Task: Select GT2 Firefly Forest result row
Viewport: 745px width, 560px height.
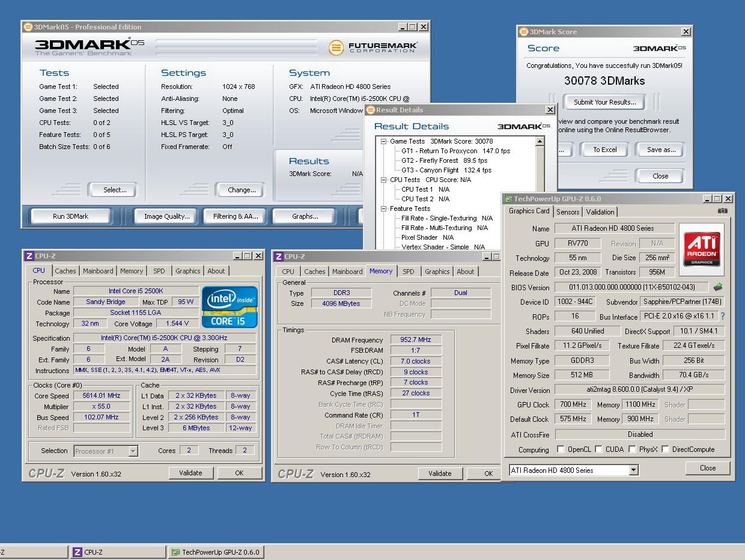Action: click(x=444, y=160)
